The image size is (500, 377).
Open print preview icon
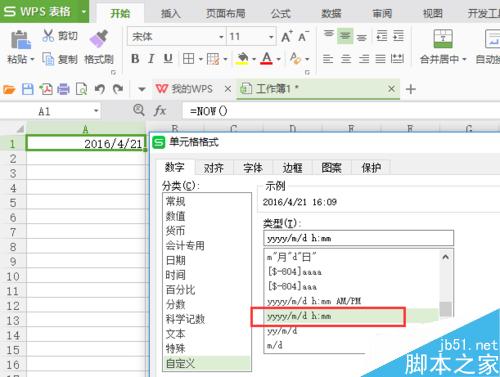click(81, 89)
